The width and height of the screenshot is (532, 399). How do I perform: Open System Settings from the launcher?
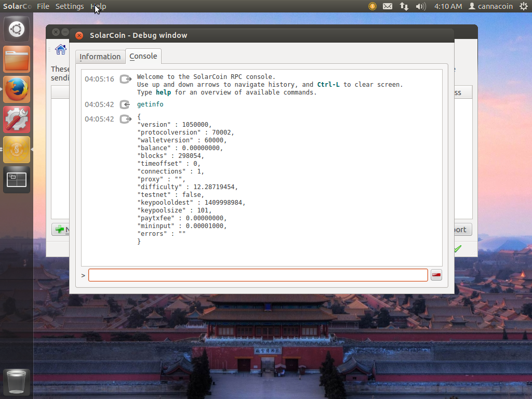[17, 119]
